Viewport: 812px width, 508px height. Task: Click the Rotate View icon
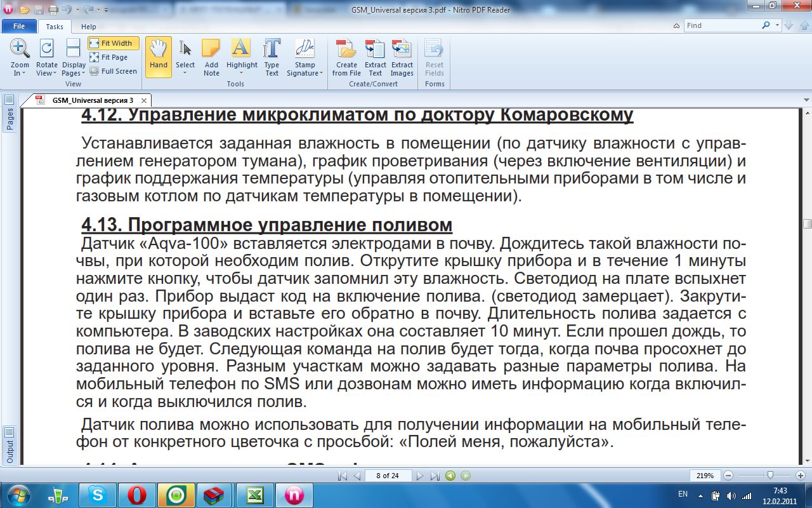[x=46, y=48]
